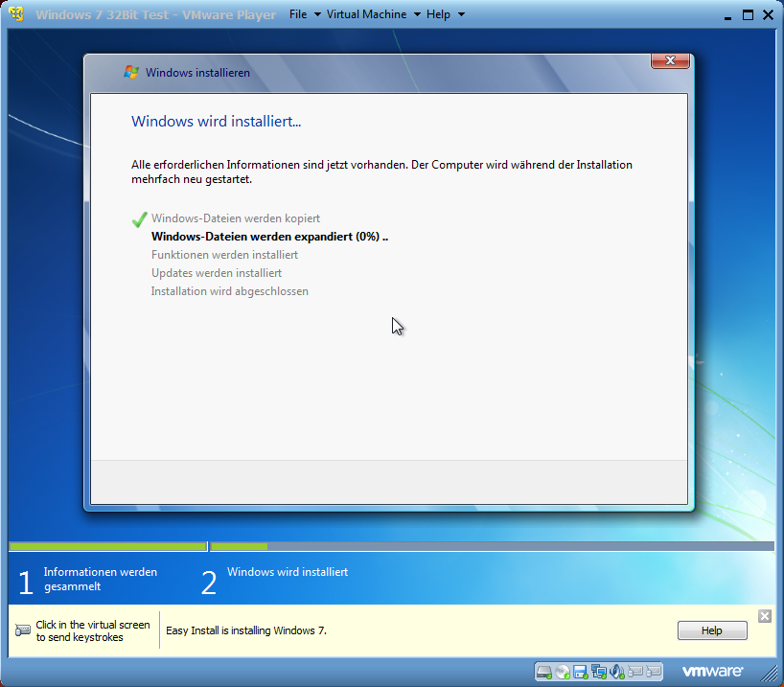
Task: Click the step 2 installation progress bar
Action: click(493, 546)
